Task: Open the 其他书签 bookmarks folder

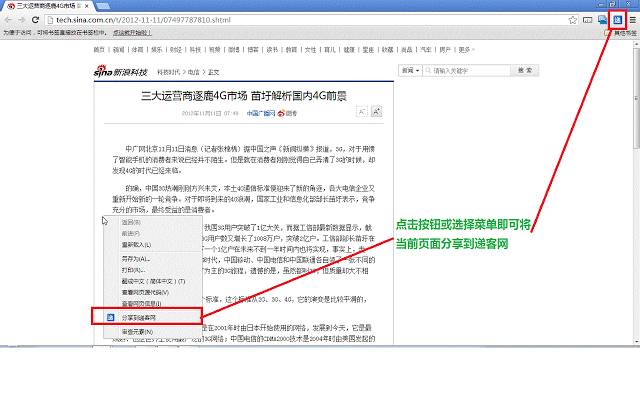Action: coord(622,33)
